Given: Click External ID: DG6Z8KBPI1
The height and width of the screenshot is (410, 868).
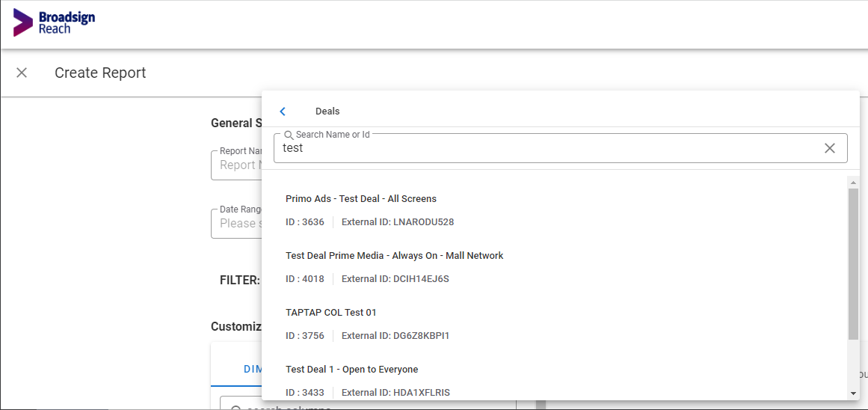Looking at the screenshot, I should pyautogui.click(x=395, y=336).
